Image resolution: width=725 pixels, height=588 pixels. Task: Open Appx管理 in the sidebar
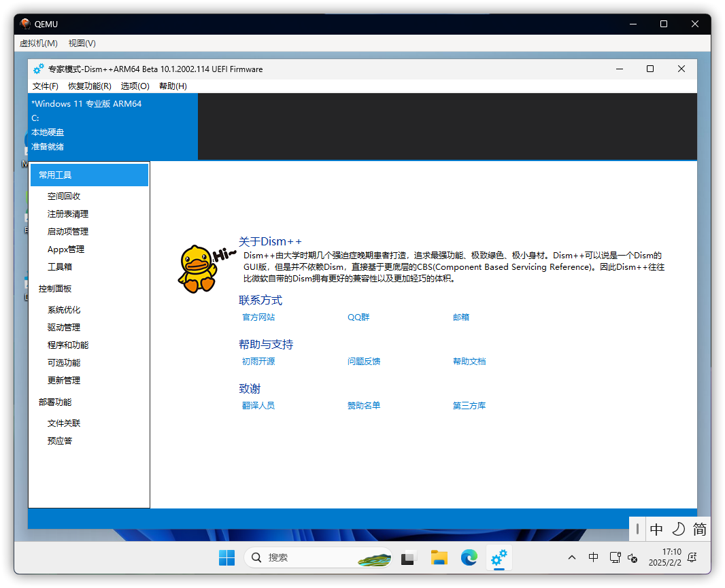[x=66, y=249]
